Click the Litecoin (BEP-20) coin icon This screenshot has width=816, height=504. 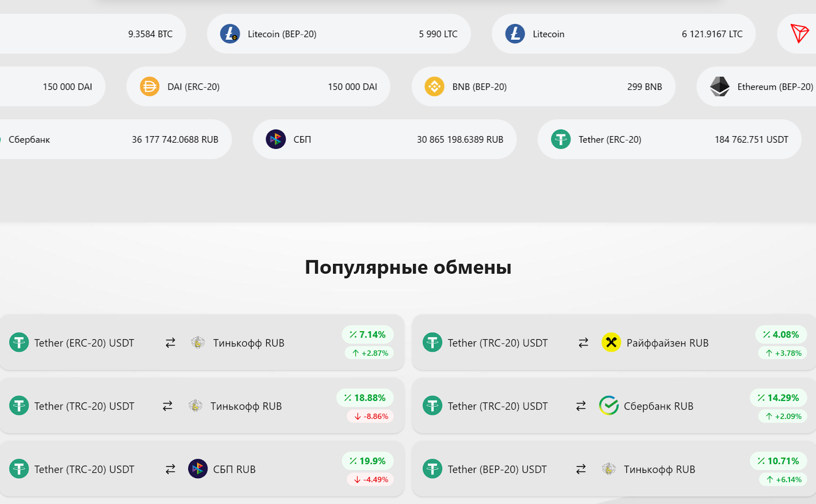tap(229, 34)
